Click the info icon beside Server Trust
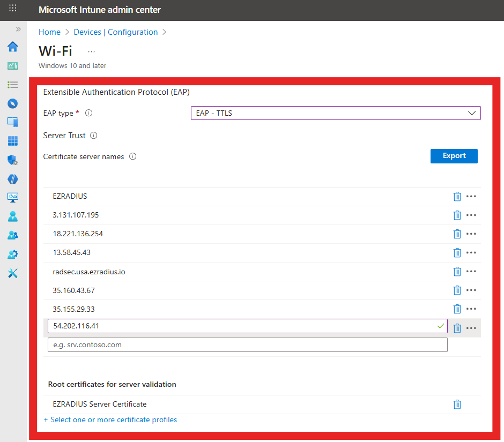 click(x=94, y=136)
